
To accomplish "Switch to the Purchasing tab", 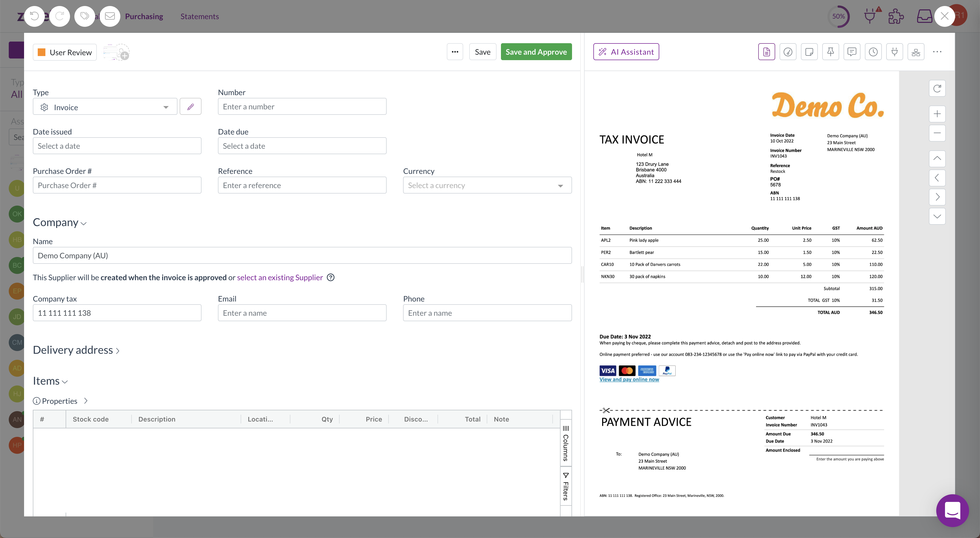I will point(144,16).
